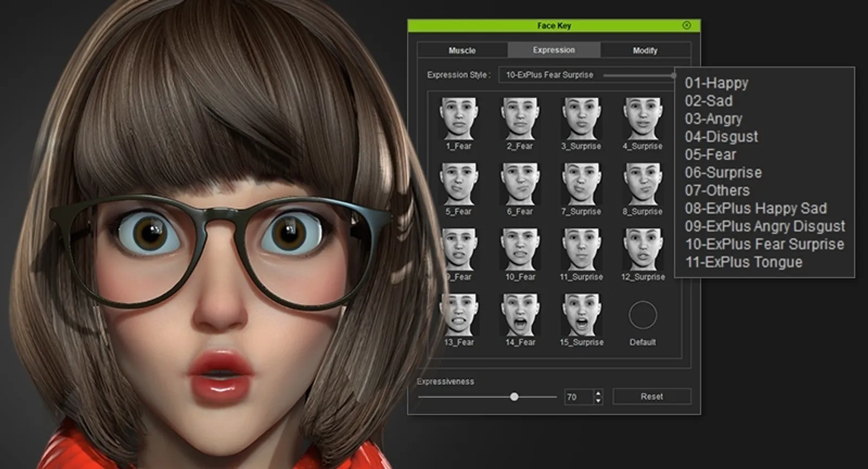Choose the 12_Surprise expression face
This screenshot has width=868, height=469.
pos(642,250)
